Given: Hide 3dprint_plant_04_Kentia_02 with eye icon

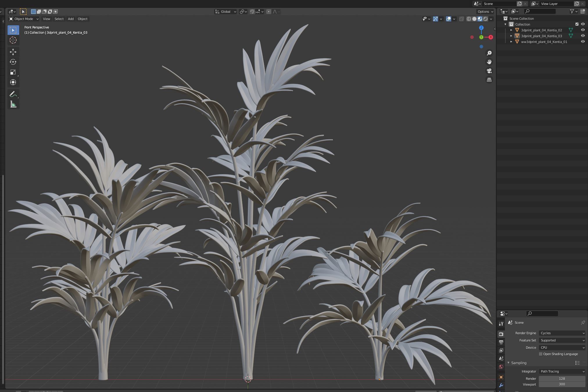Looking at the screenshot, I should pos(582,30).
